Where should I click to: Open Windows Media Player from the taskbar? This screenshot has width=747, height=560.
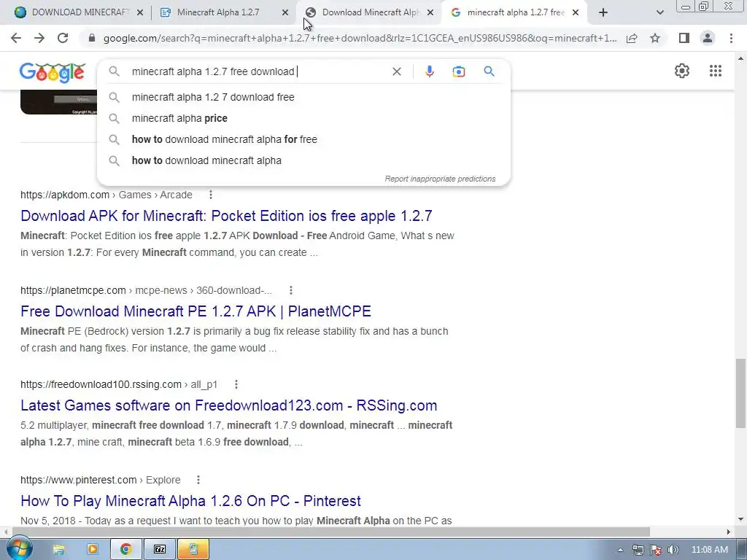[x=92, y=550]
